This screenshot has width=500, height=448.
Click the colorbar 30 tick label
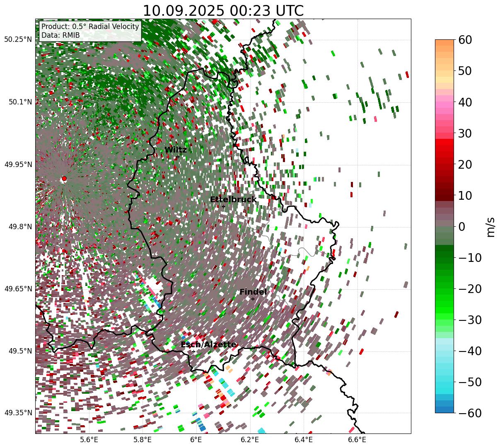(x=465, y=133)
